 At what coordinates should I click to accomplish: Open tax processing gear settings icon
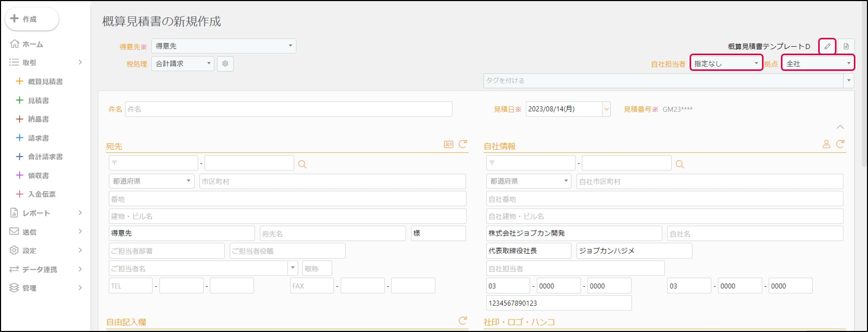(225, 64)
